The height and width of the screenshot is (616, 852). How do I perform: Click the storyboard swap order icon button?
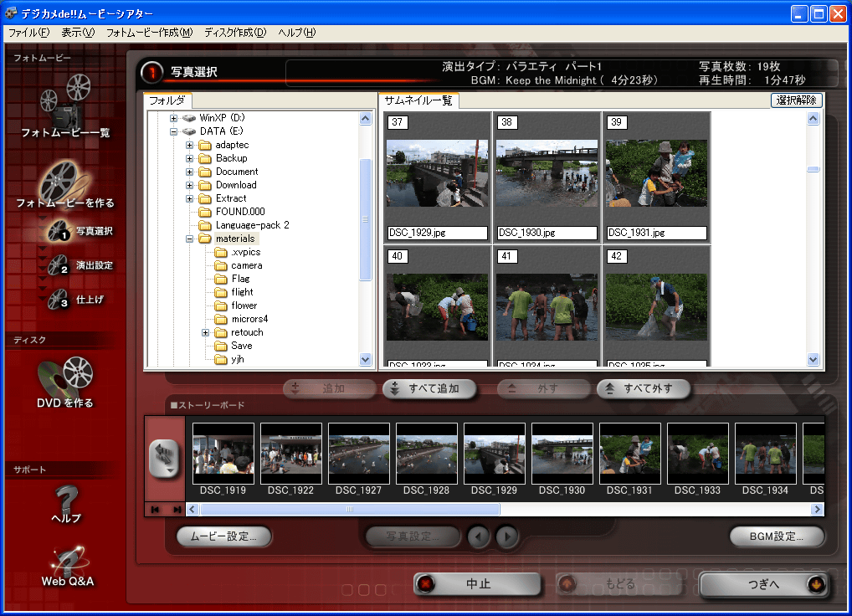click(x=164, y=459)
